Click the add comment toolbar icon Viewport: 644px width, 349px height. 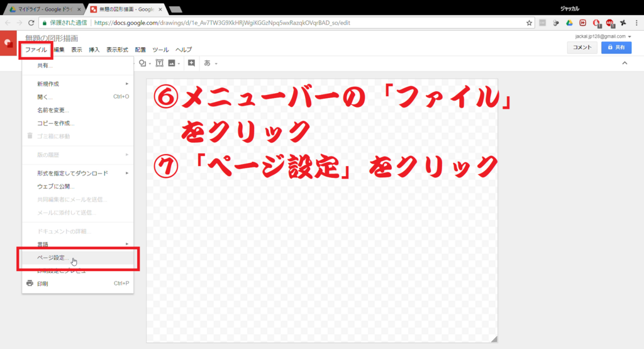point(191,64)
